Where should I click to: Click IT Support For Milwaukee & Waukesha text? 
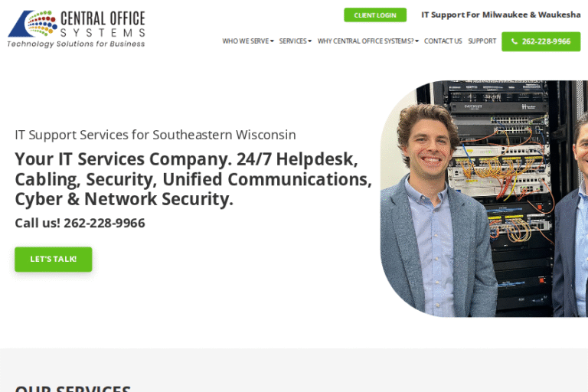pos(501,15)
